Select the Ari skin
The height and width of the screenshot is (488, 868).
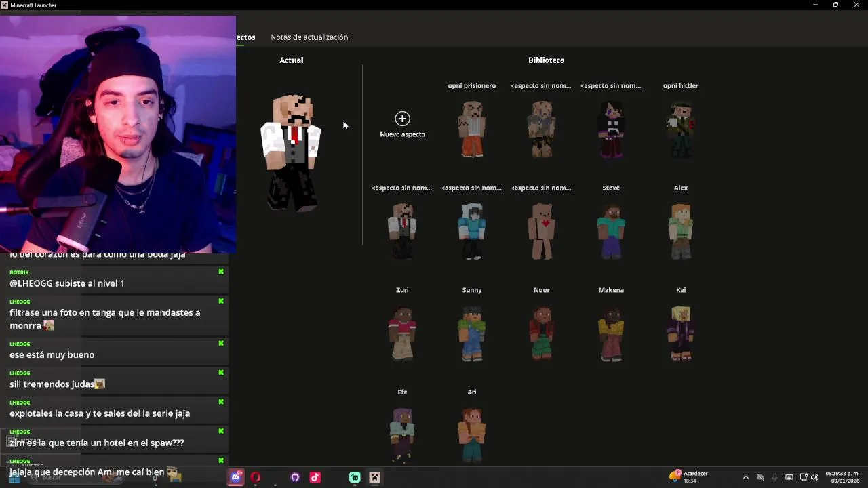click(x=472, y=435)
